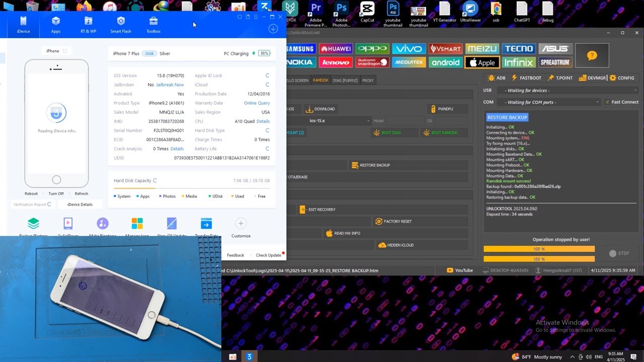Viewport: 644px width, 362px height.
Task: Click the HIDDEN ICLOUD button
Action: click(x=422, y=245)
